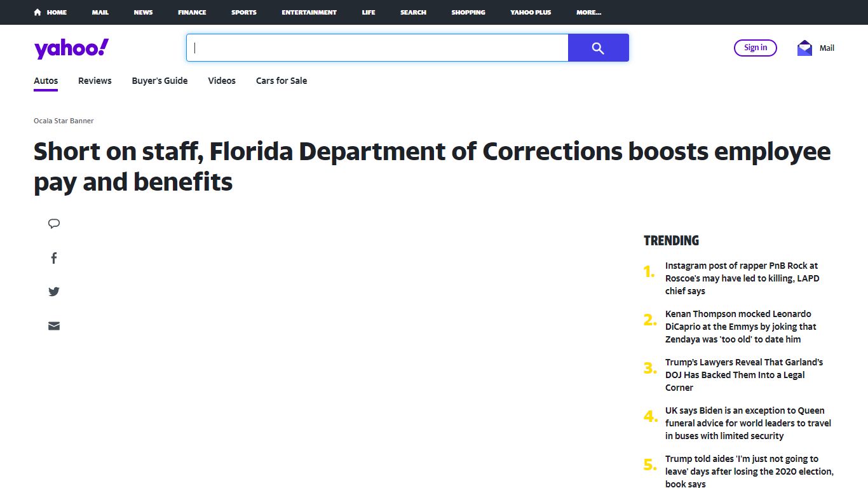The image size is (868, 488).
Task: Click the magnifier search button
Action: [598, 48]
